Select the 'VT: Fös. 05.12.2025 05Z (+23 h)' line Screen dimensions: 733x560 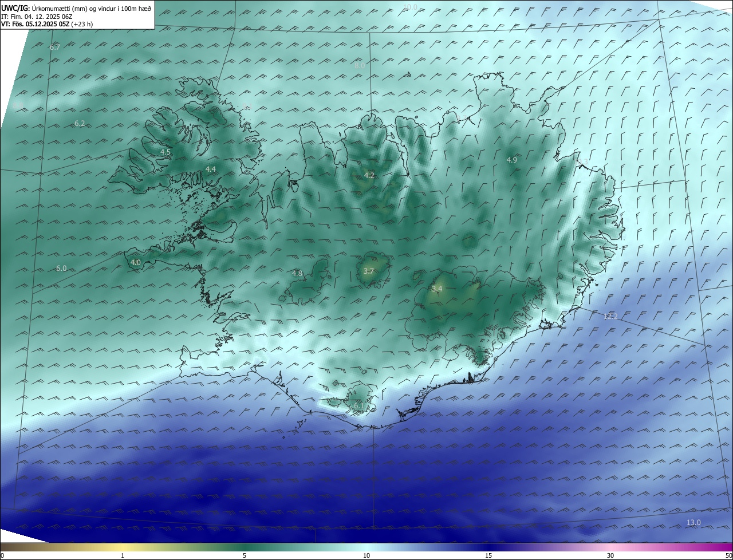47,24
